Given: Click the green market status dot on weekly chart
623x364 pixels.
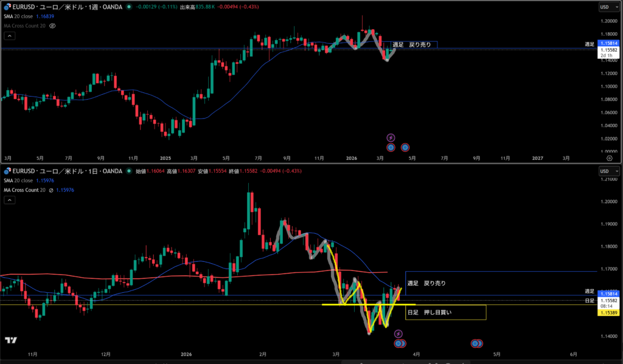Looking at the screenshot, I should [130, 7].
